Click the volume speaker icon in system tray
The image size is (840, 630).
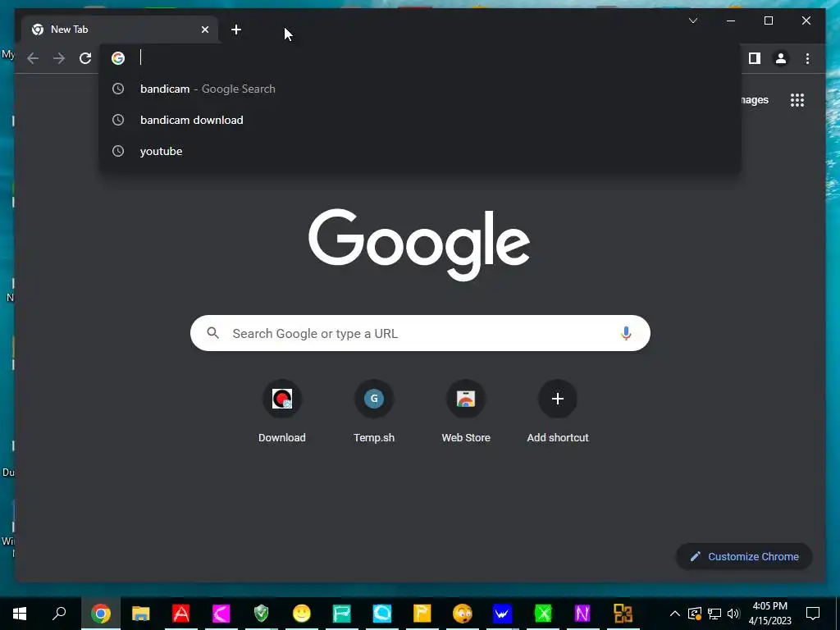tap(733, 614)
